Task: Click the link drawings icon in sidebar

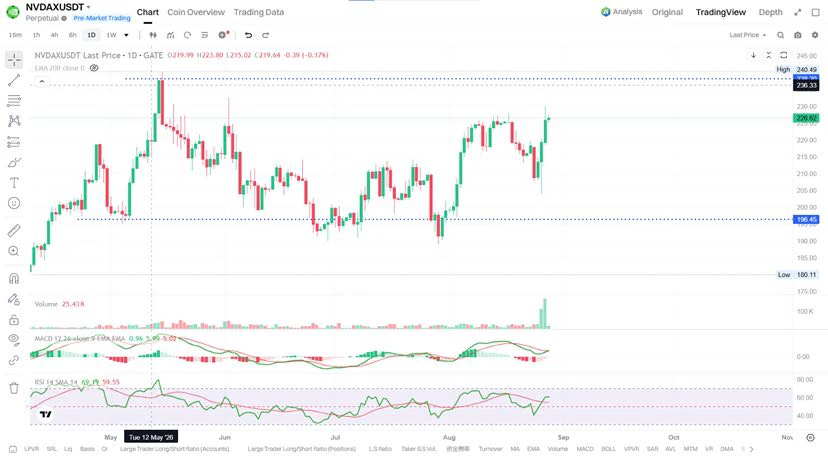Action: click(14, 360)
